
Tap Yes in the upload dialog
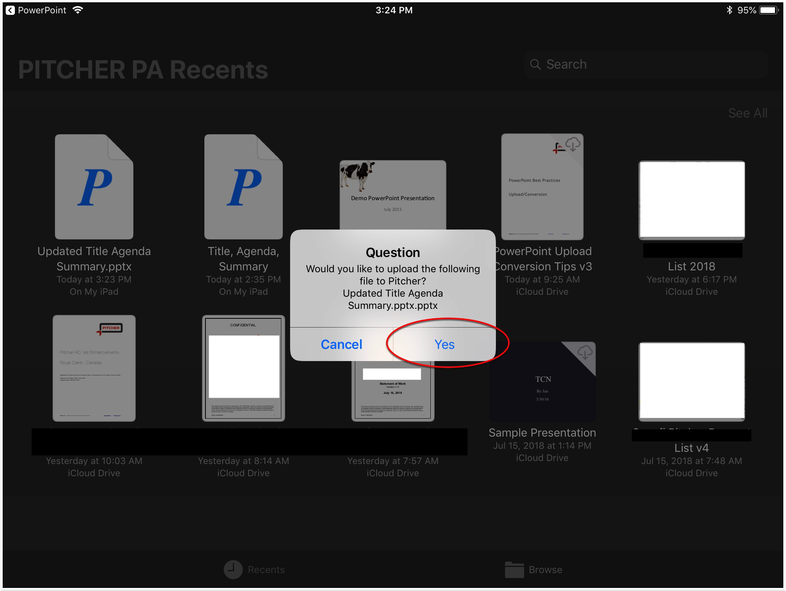point(444,344)
